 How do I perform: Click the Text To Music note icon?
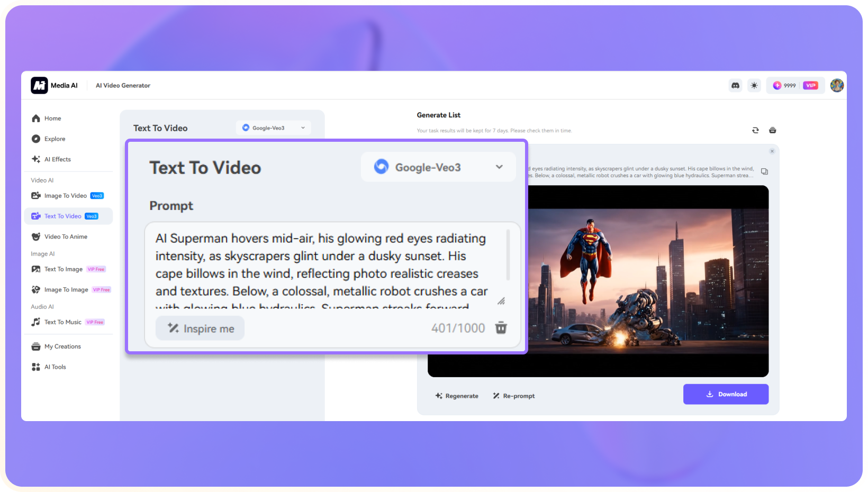click(x=36, y=322)
